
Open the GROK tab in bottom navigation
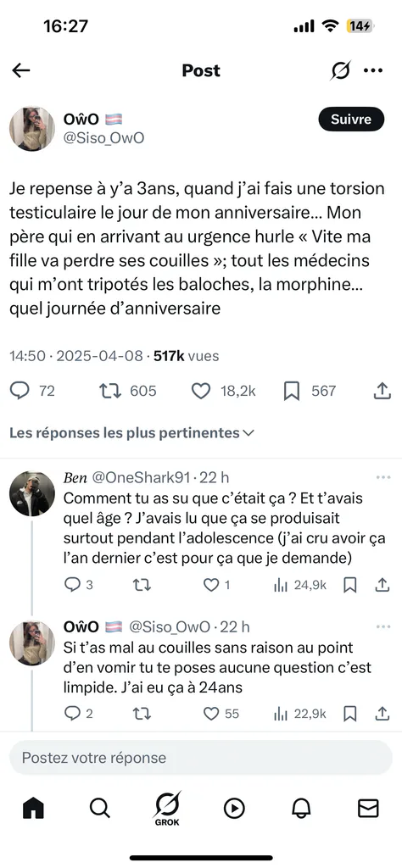[167, 808]
